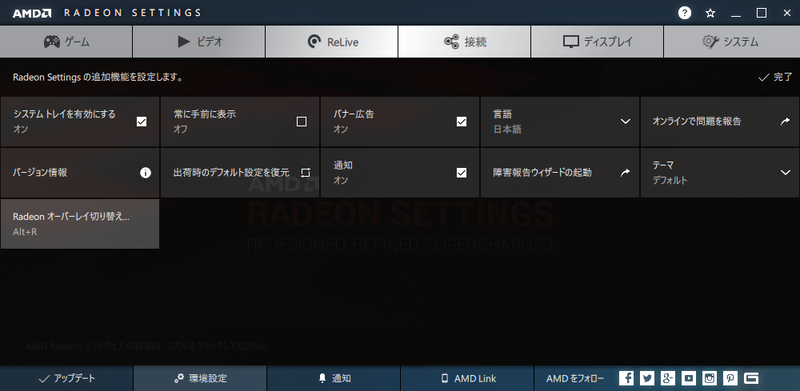The width and height of the screenshot is (800, 391).
Task: Click デフォルト theme value text
Action: point(670,180)
